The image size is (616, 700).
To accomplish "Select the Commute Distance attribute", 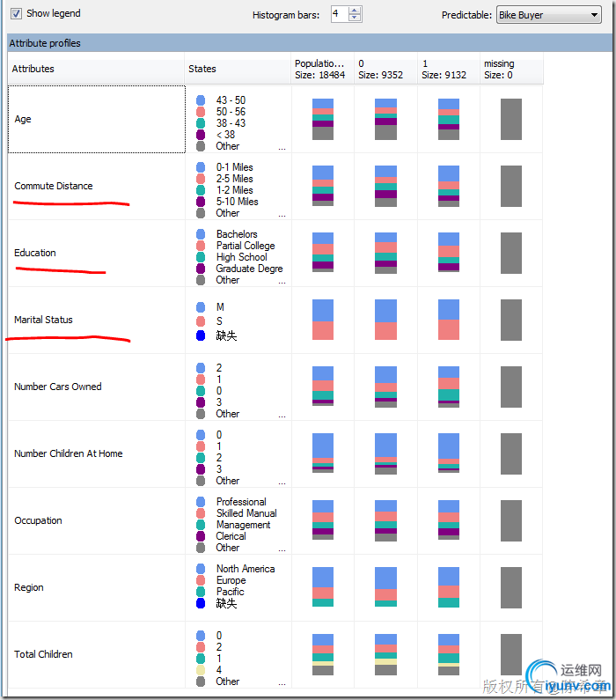I will pos(54,186).
